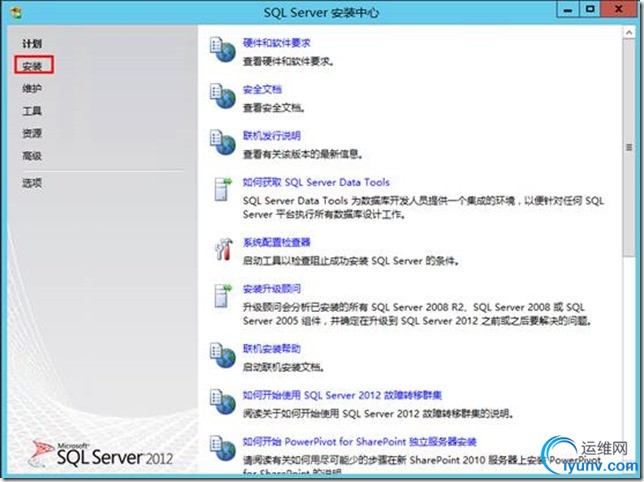Switch to the 维护 section

[x=32, y=88]
